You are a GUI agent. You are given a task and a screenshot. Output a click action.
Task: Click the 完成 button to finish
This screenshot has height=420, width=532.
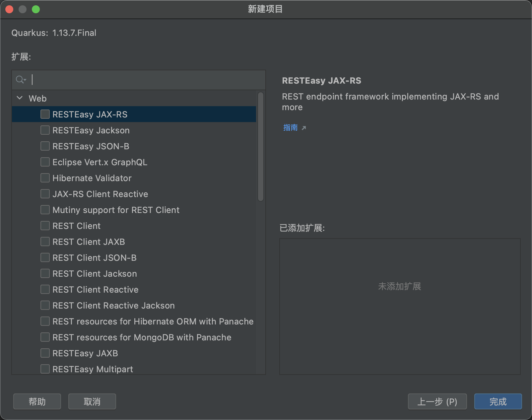[498, 401]
